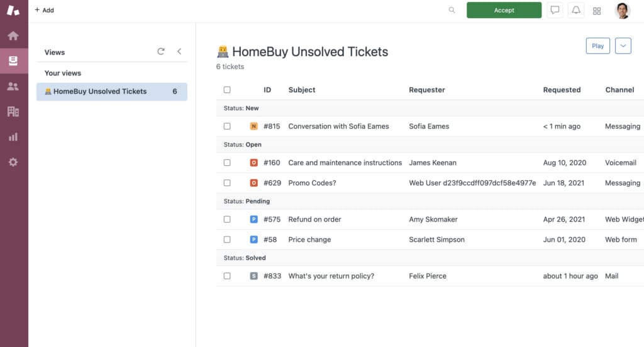This screenshot has width=644, height=347.
Task: Open the Reporting bar chart icon
Action: [13, 137]
